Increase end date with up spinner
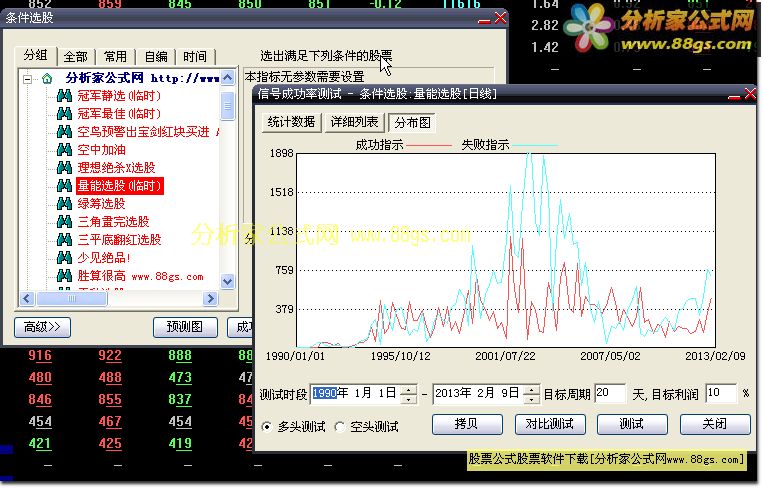Image resolution: width=763 pixels, height=488 pixels. [532, 389]
